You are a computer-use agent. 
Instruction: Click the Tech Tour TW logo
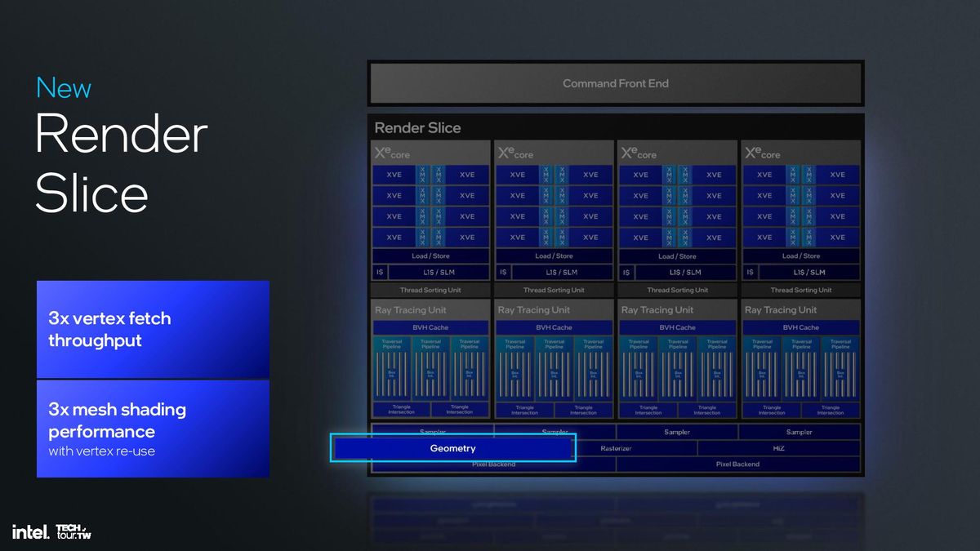(73, 531)
